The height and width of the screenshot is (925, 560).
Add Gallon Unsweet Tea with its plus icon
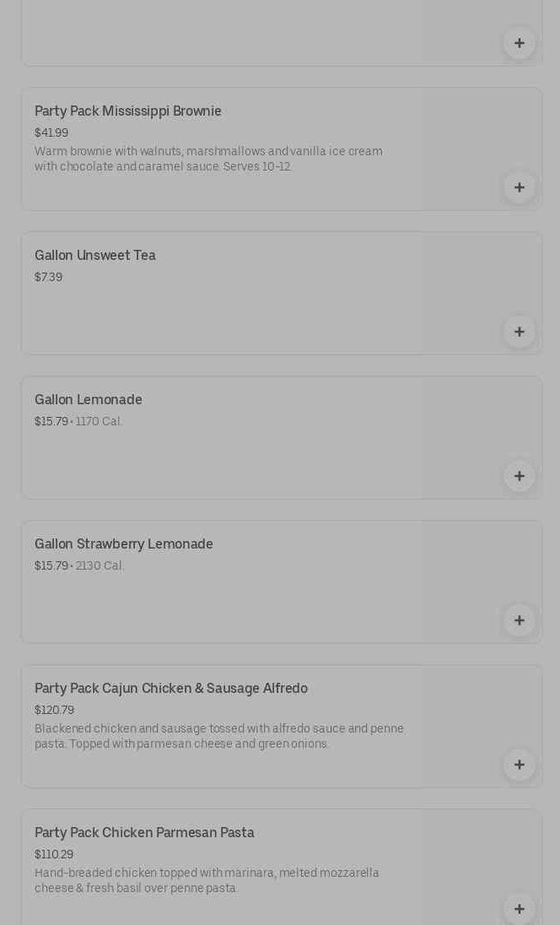point(519,332)
